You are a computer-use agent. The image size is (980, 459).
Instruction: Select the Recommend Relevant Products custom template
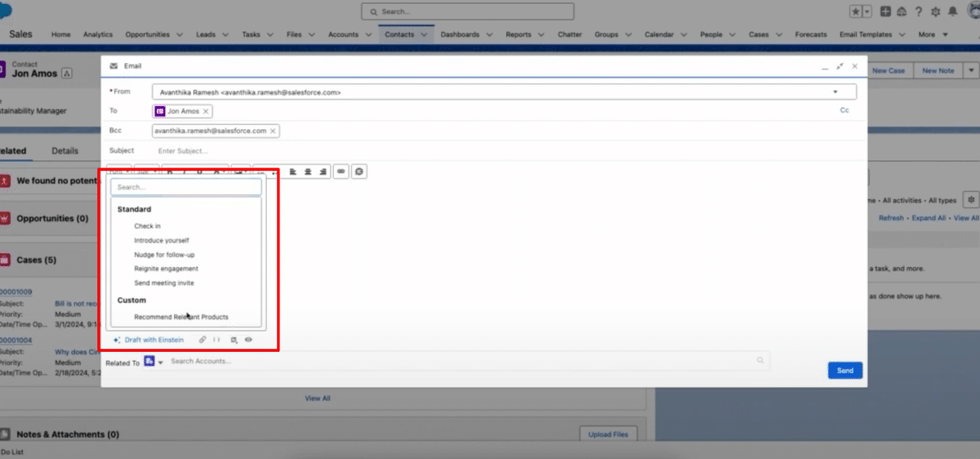point(181,317)
